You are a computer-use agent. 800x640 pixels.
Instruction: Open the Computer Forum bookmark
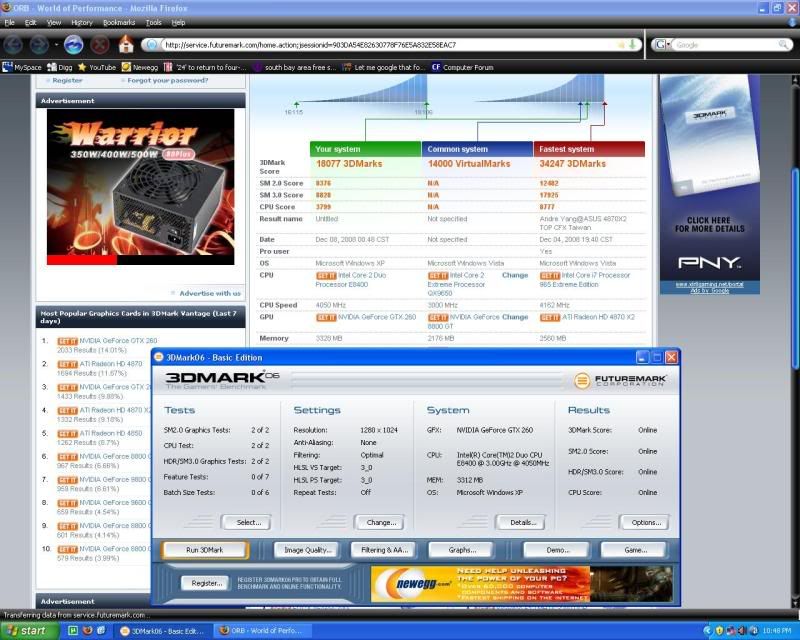click(462, 67)
